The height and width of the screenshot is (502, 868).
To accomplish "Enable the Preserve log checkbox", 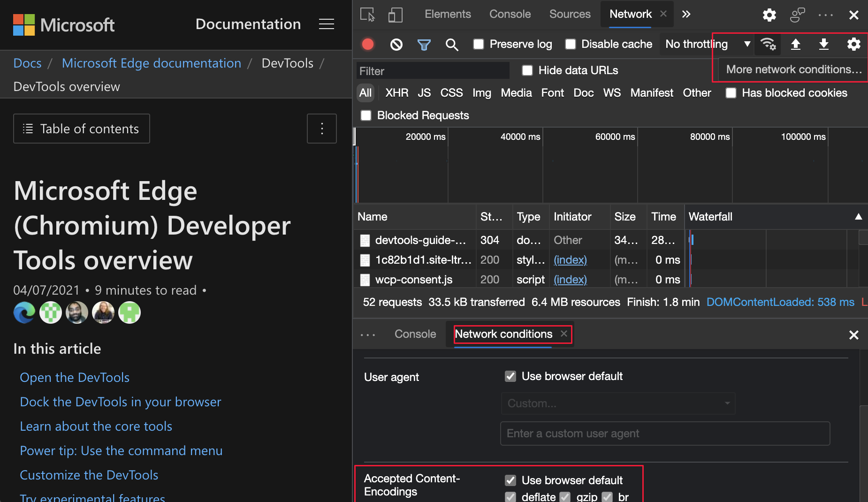I will 479,44.
